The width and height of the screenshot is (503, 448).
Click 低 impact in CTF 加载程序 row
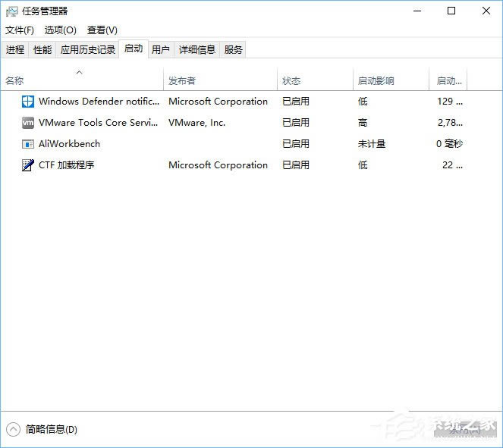click(363, 165)
